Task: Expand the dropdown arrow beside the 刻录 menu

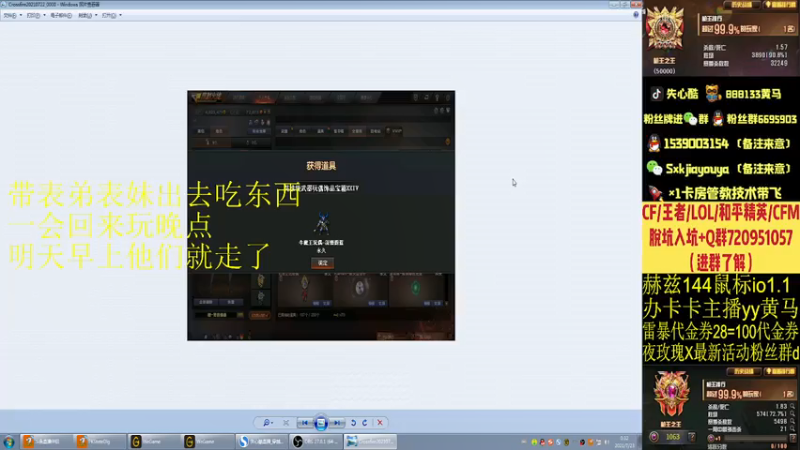Action: pyautogui.click(x=96, y=15)
